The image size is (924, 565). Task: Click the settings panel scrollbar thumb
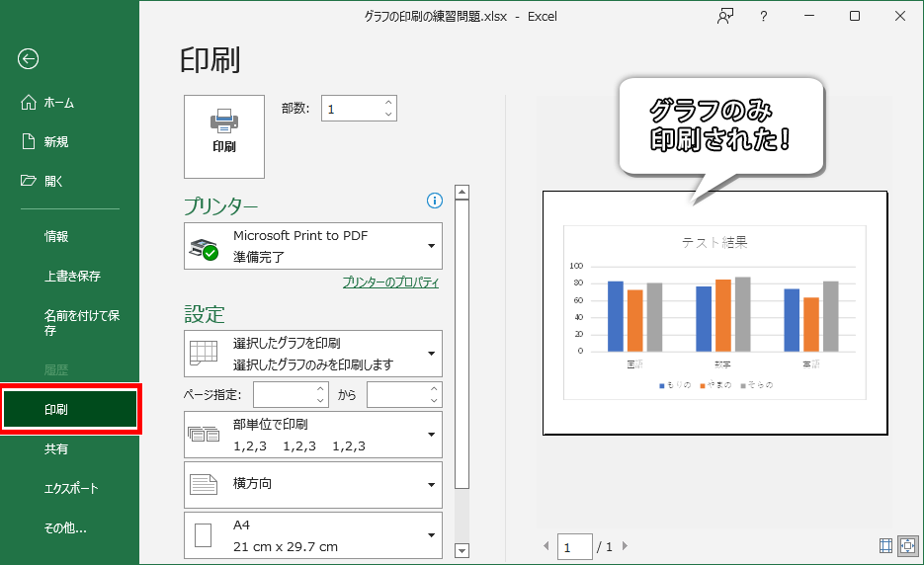pyautogui.click(x=462, y=345)
